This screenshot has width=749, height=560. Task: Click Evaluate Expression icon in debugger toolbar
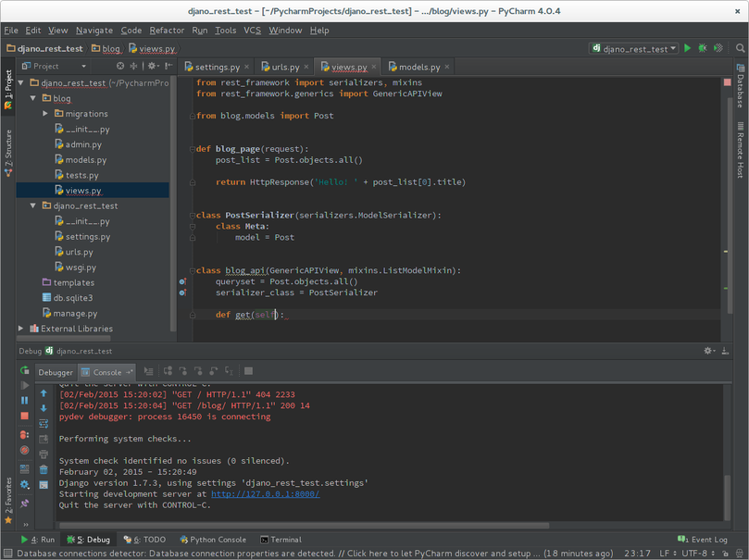click(x=248, y=371)
